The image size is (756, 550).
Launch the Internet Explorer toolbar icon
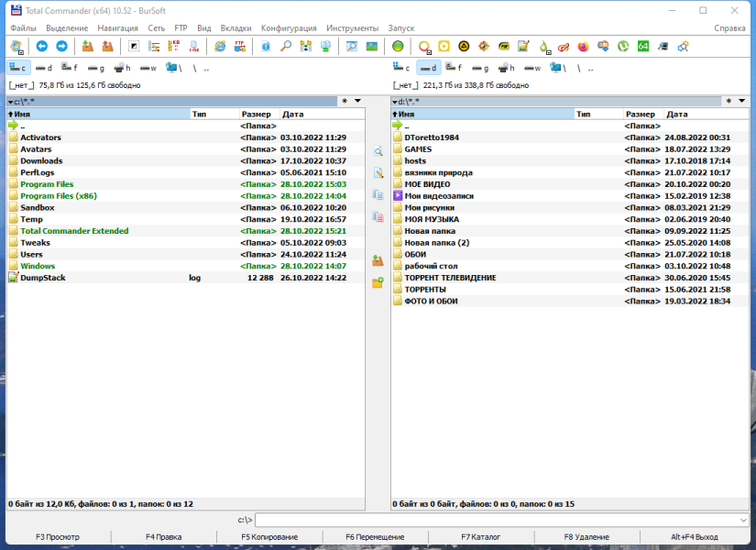(220, 47)
